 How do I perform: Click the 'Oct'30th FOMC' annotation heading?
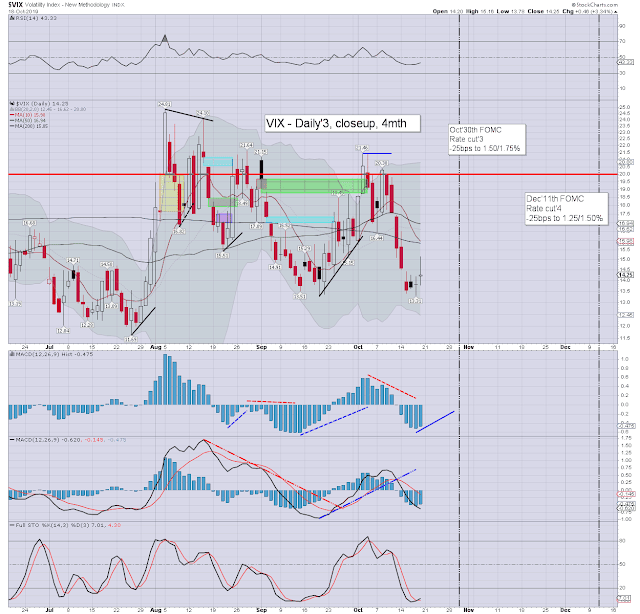(x=476, y=130)
